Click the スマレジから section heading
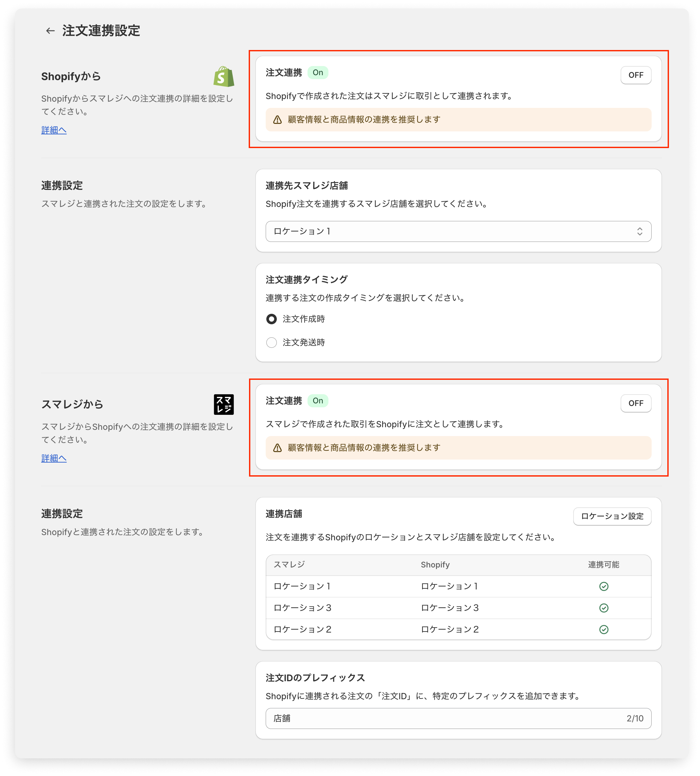 pyautogui.click(x=72, y=404)
